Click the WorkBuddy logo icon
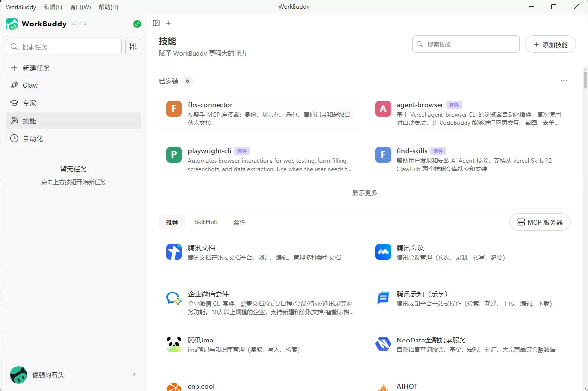The height and width of the screenshot is (391, 588). [12, 24]
